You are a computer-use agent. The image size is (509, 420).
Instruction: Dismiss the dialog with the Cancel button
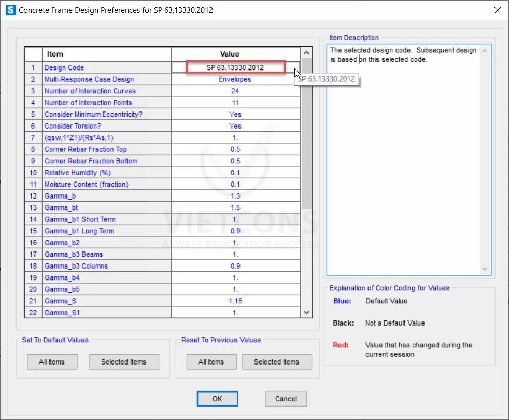coord(286,399)
